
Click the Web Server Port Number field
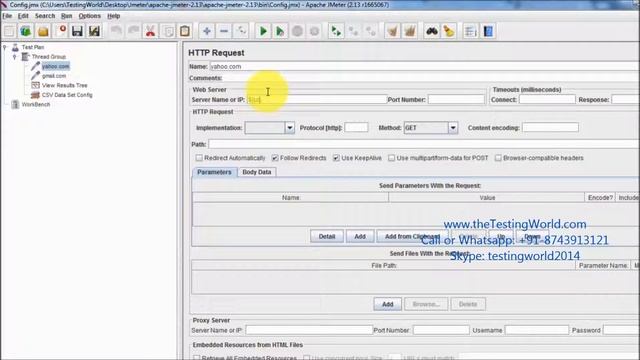456,100
